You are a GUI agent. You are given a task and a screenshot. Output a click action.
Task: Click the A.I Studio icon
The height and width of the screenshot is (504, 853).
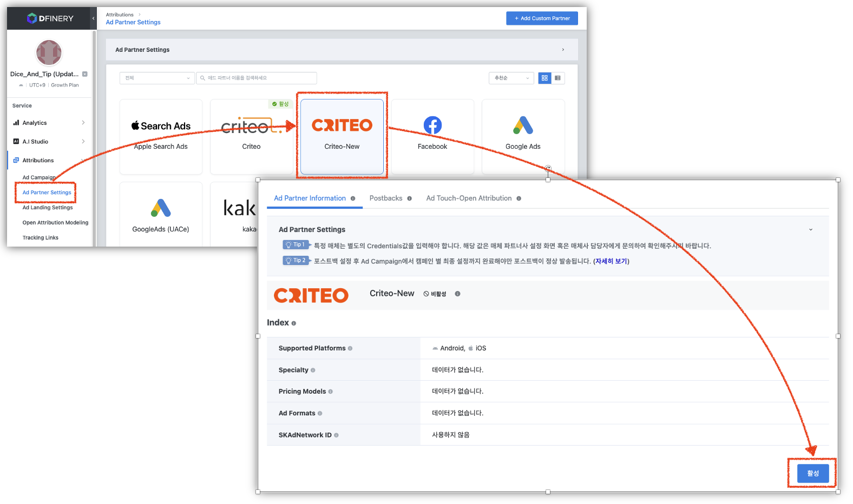click(x=16, y=142)
